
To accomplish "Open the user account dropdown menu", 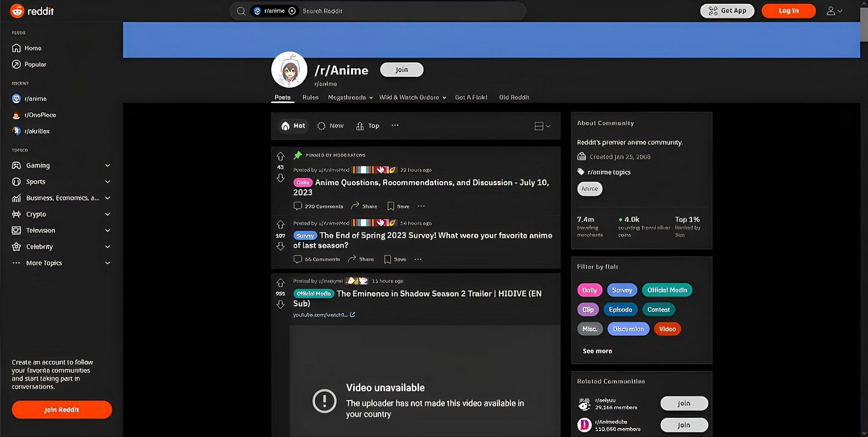I will tap(834, 11).
